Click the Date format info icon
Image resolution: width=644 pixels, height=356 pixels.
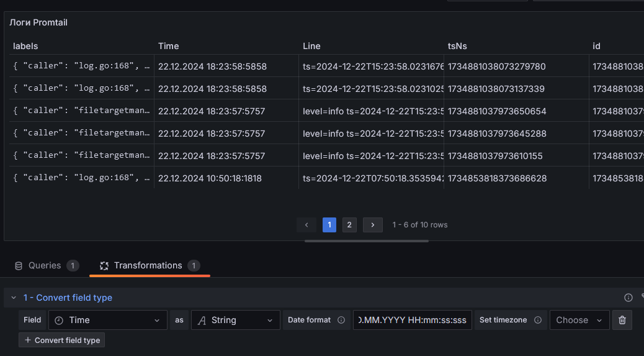coord(341,320)
